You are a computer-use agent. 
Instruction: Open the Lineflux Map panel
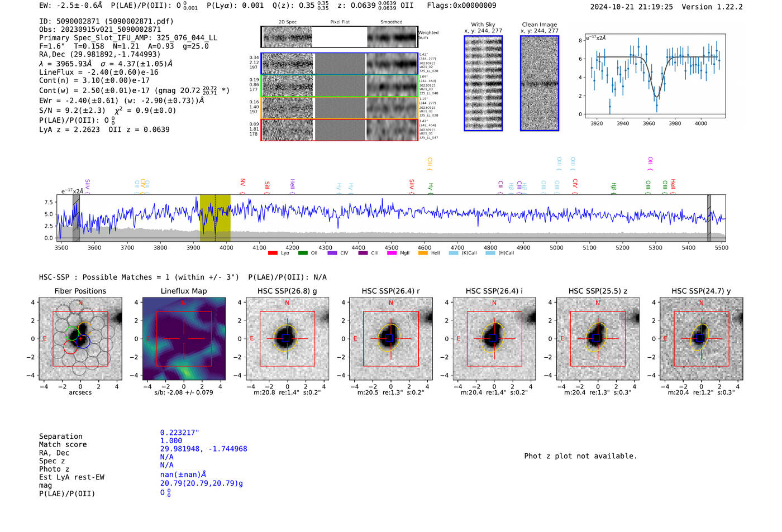click(x=184, y=339)
